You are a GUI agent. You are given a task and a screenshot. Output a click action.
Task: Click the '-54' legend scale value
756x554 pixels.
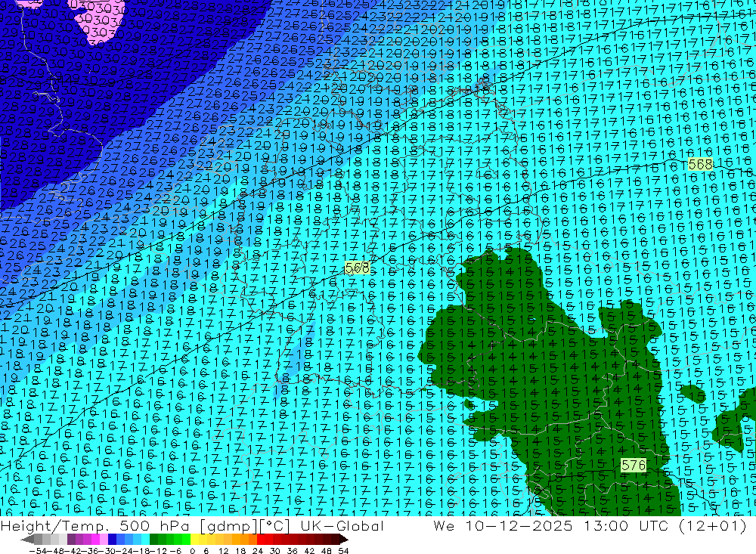click(x=38, y=551)
